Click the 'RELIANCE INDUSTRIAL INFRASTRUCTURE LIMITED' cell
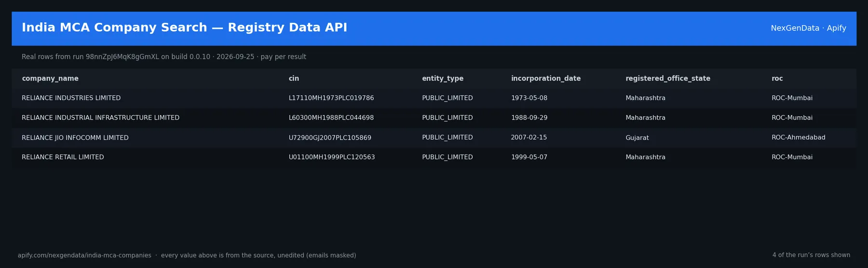This screenshot has height=268, width=868. [100, 118]
